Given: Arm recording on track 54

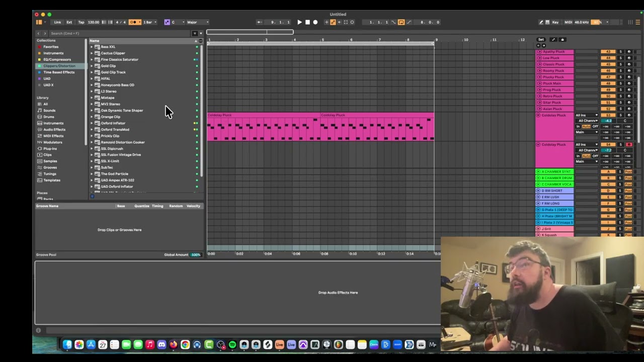Looking at the screenshot, I should pos(629,145).
